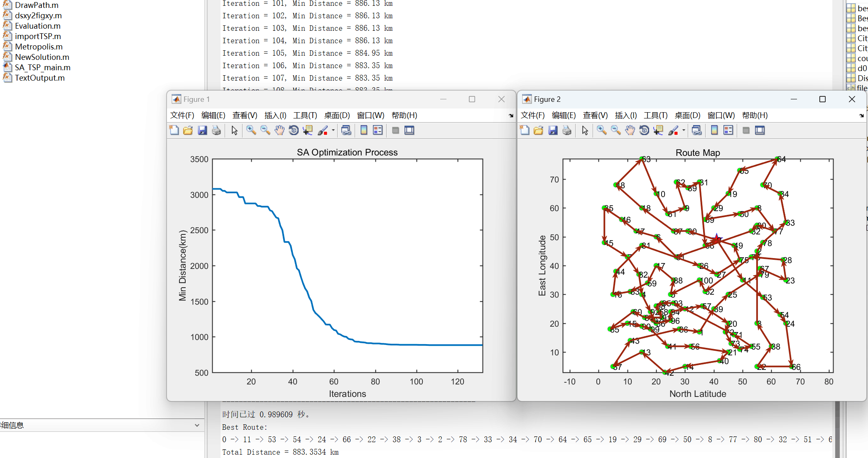This screenshot has width=868, height=458.
Task: Click Zoom Out tool in Figure 2
Action: tap(616, 131)
